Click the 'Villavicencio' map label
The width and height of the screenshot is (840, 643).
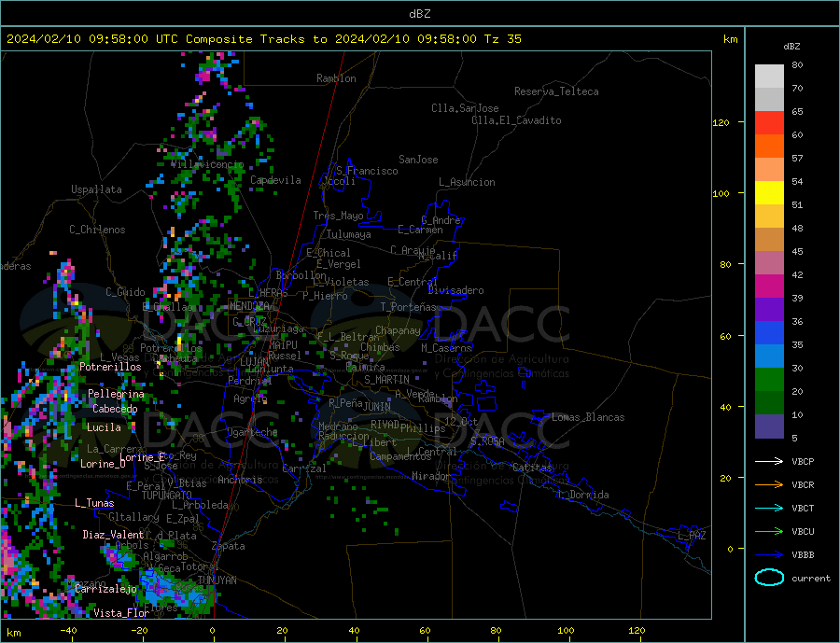(207, 164)
